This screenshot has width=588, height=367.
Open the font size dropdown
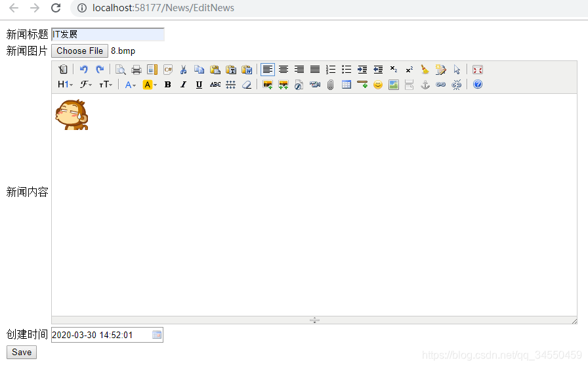point(106,85)
